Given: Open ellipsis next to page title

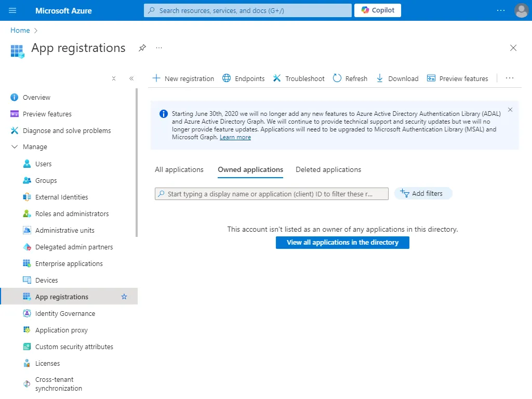Looking at the screenshot, I should 159,48.
